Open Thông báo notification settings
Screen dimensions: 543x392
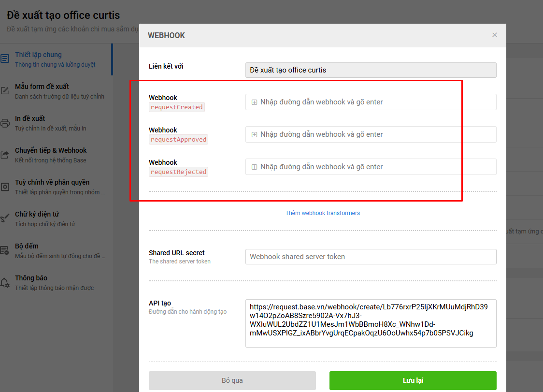(56, 282)
